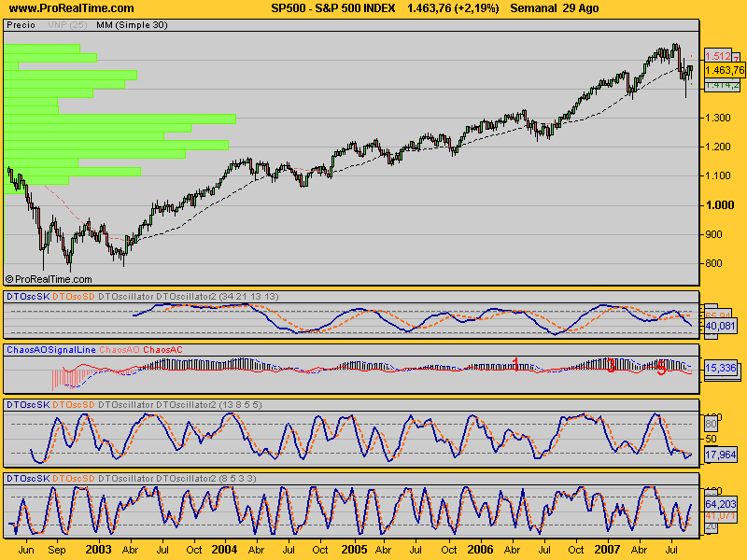Click the 1.200 price axis label
This screenshot has width=747, height=560.
[x=717, y=147]
